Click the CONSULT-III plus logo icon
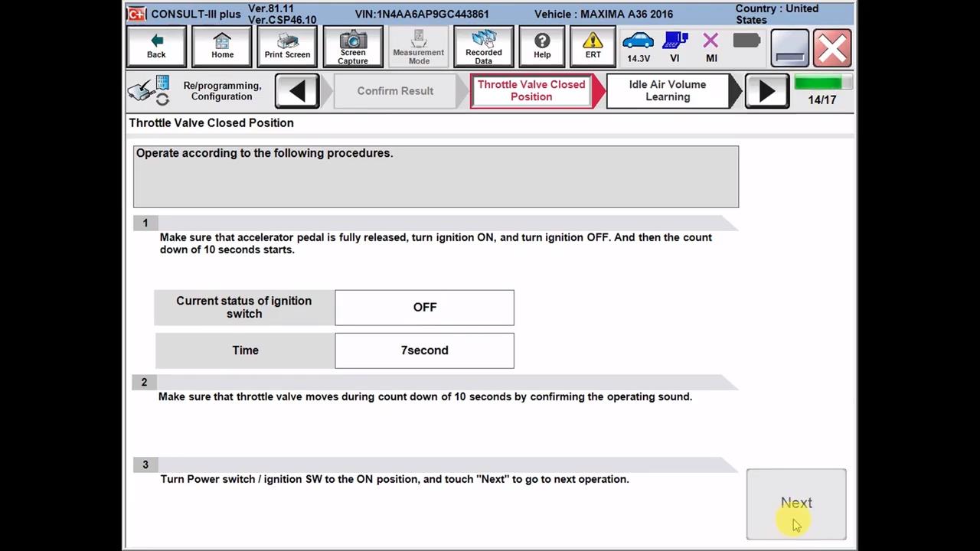The width and height of the screenshot is (980, 551). (136, 15)
